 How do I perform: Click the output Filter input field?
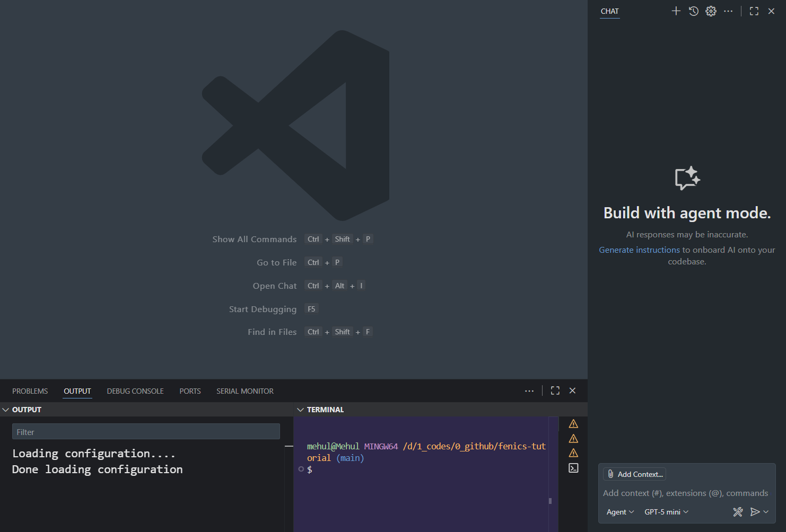click(x=146, y=431)
